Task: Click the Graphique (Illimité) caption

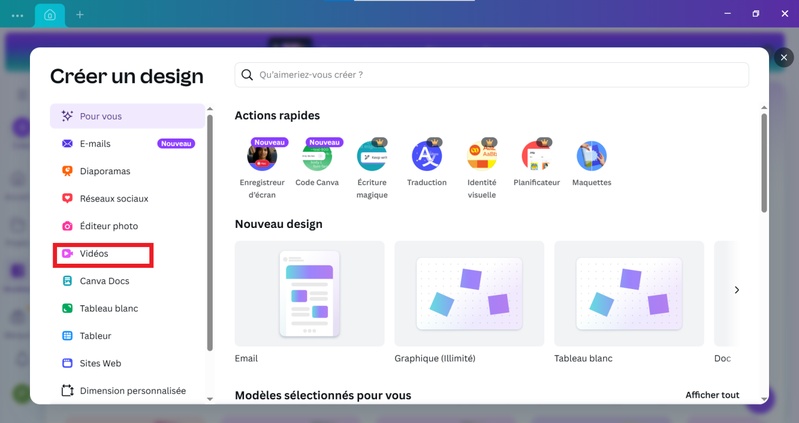Action: tap(435, 358)
